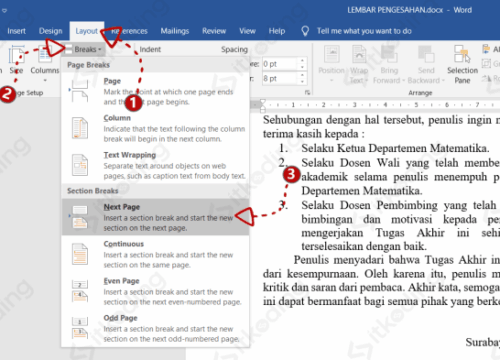Select Even Page section break

pyautogui.click(x=172, y=291)
